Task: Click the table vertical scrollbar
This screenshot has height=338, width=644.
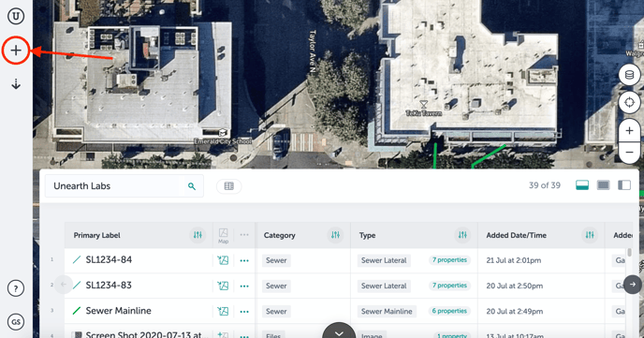Action: 628,253
